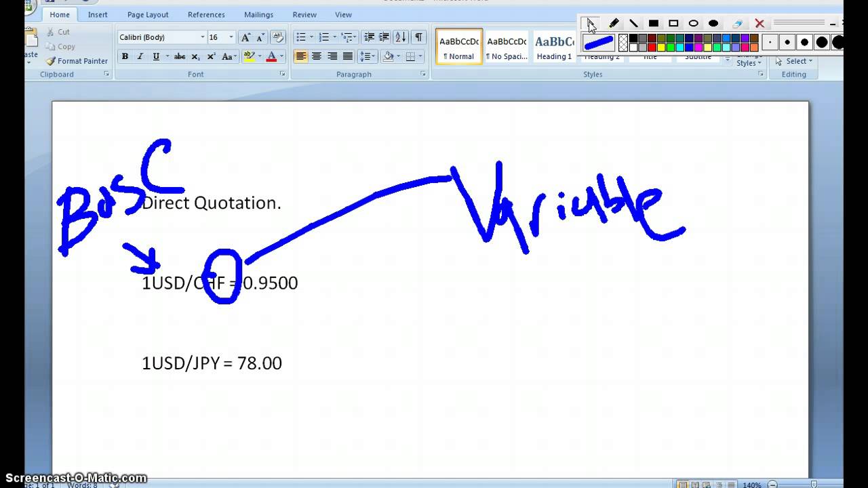This screenshot has width=868, height=488.
Task: Click the red Font Color A button
Action: point(271,56)
